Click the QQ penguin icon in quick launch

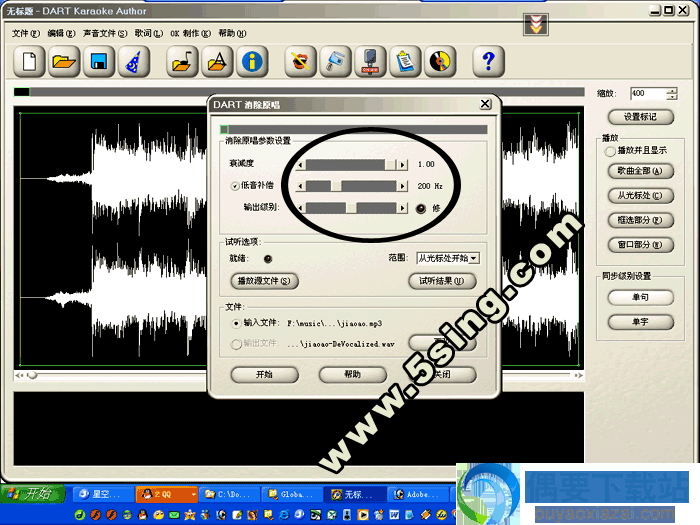(x=142, y=515)
